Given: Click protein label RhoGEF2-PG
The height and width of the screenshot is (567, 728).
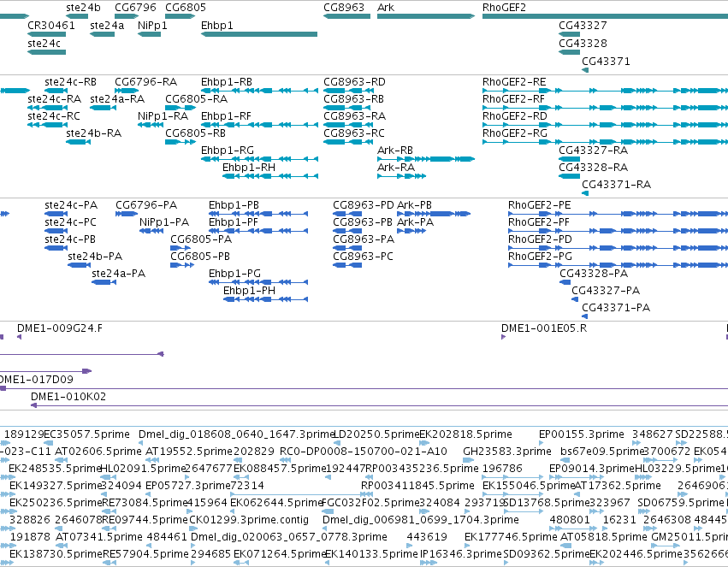Looking at the screenshot, I should (x=541, y=257).
